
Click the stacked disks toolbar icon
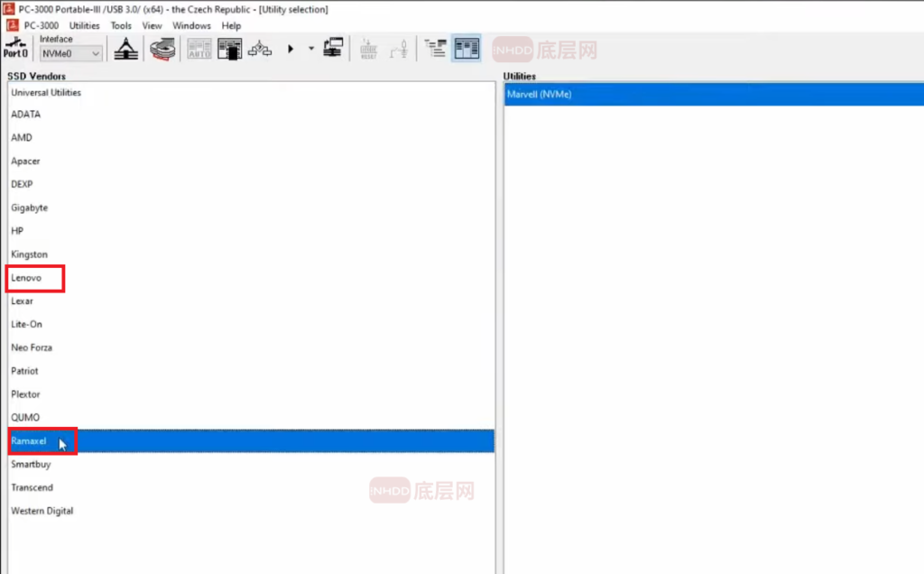point(162,49)
